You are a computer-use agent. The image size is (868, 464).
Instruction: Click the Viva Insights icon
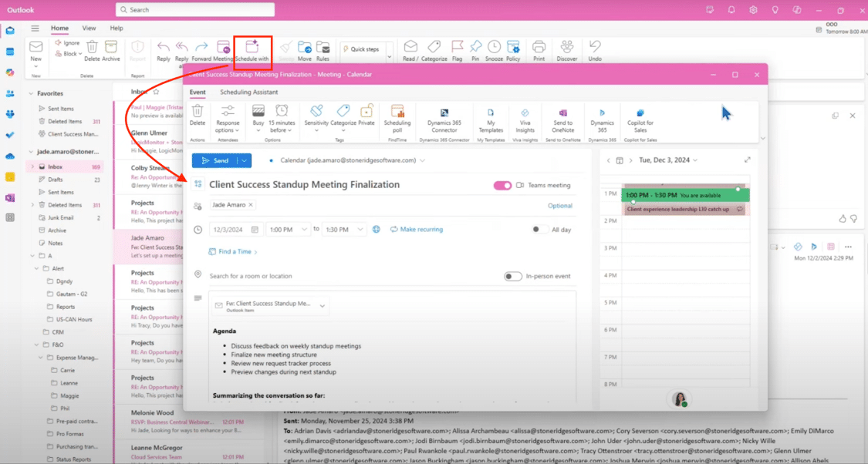pos(525,113)
